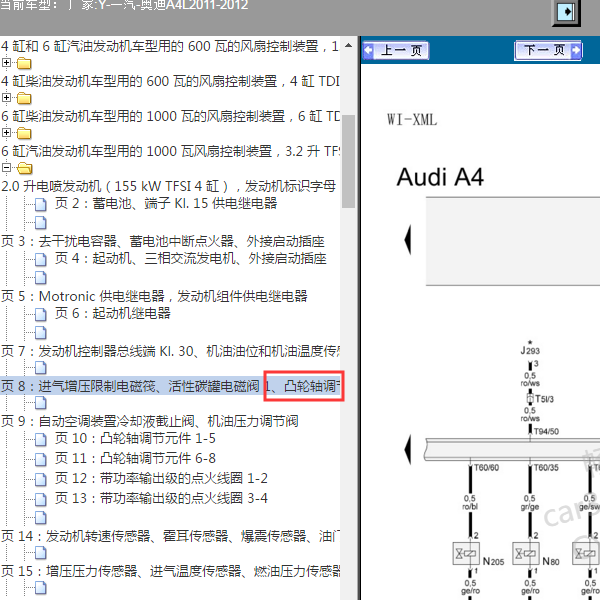Click the document icon above 页 7
Viewport: 600px width, 600px height.
coord(41,333)
